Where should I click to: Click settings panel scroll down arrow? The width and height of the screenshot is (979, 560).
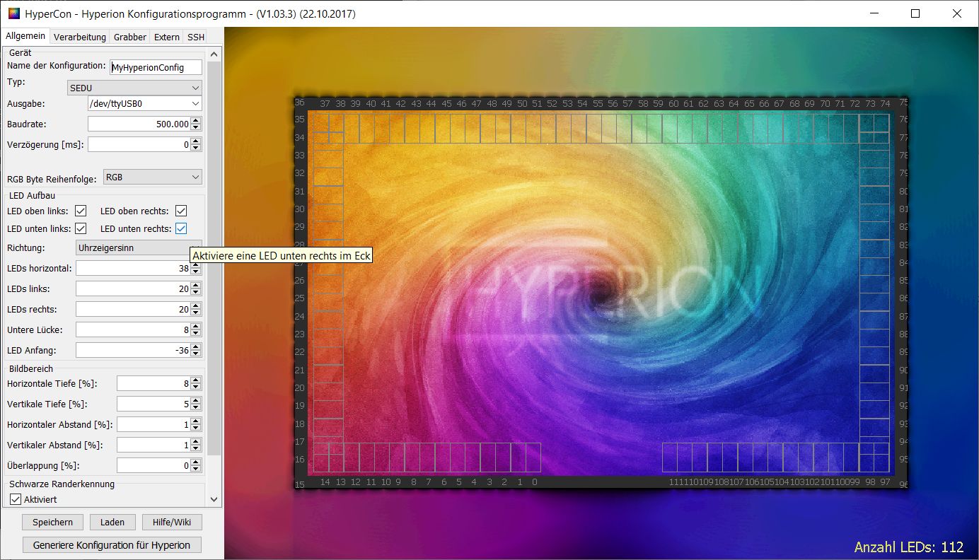pos(215,500)
